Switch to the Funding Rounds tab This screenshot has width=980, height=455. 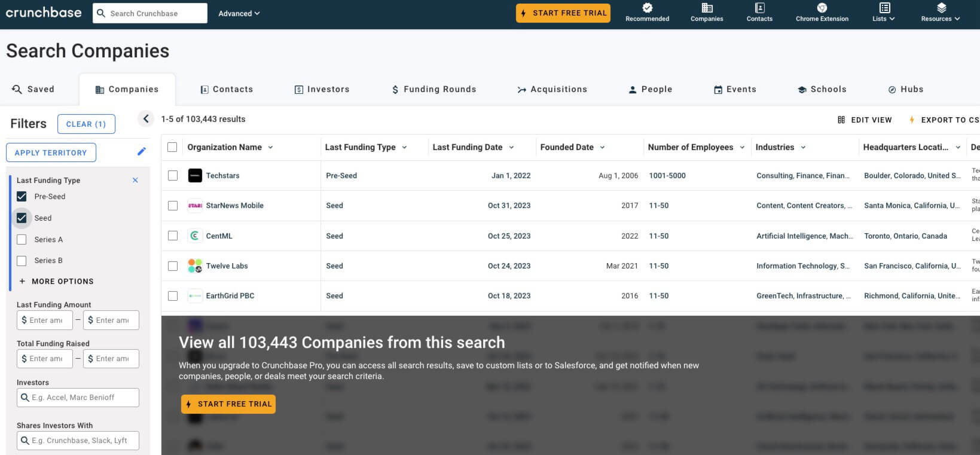(x=433, y=89)
